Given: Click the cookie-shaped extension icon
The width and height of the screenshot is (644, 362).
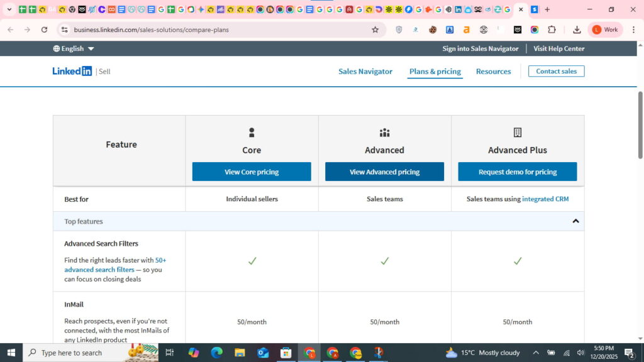Looking at the screenshot, I should coord(434,30).
